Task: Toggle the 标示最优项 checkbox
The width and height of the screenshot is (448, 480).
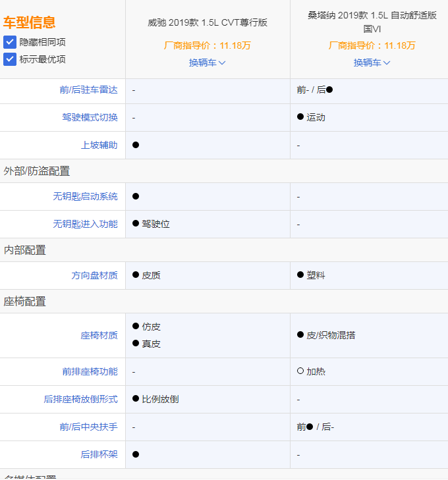Action: [10, 59]
